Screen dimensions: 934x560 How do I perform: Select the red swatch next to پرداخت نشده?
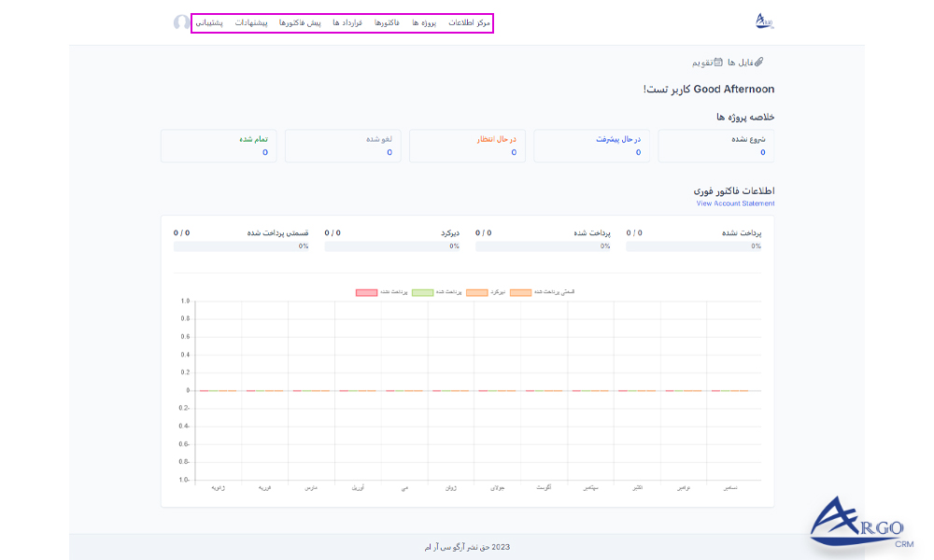tap(367, 291)
